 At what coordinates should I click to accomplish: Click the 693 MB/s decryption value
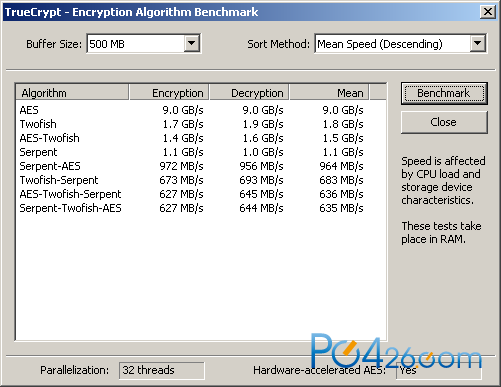pos(261,180)
